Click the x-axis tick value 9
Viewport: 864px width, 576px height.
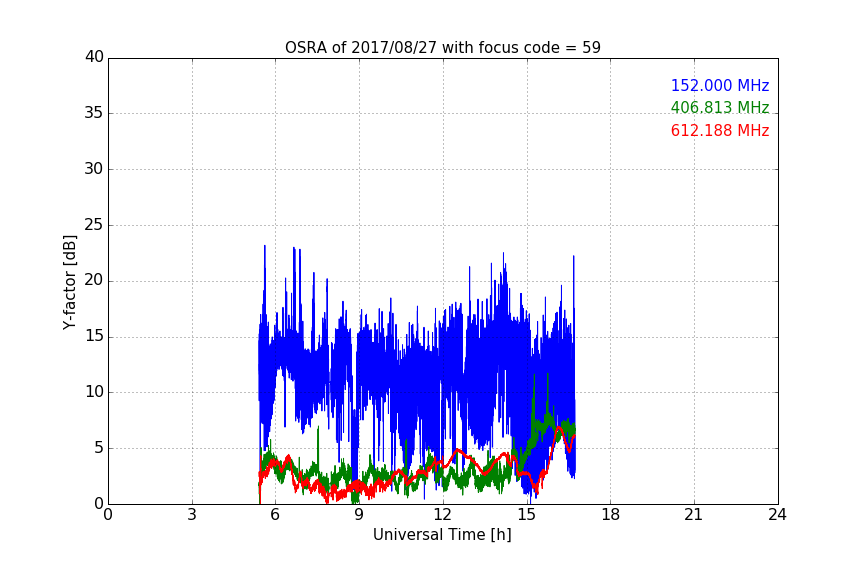[359, 515]
